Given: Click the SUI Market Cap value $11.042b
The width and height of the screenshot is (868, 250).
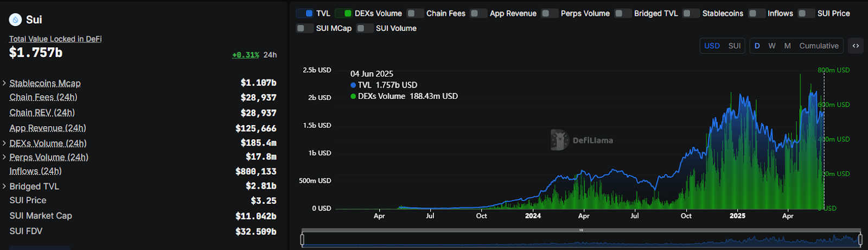Looking at the screenshot, I should pos(256,216).
